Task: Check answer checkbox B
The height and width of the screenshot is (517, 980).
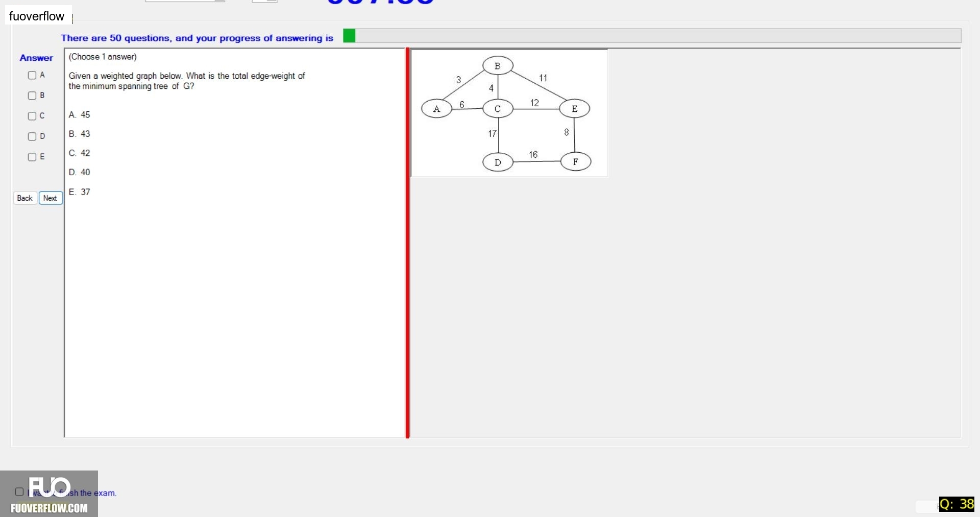Action: pyautogui.click(x=32, y=96)
